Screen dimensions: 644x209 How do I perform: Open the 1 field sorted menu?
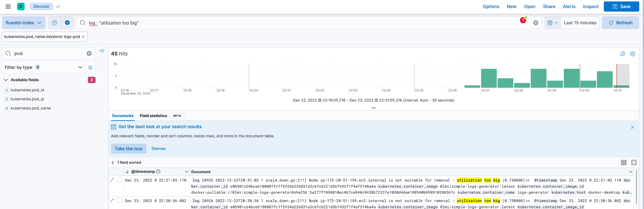[x=126, y=162]
